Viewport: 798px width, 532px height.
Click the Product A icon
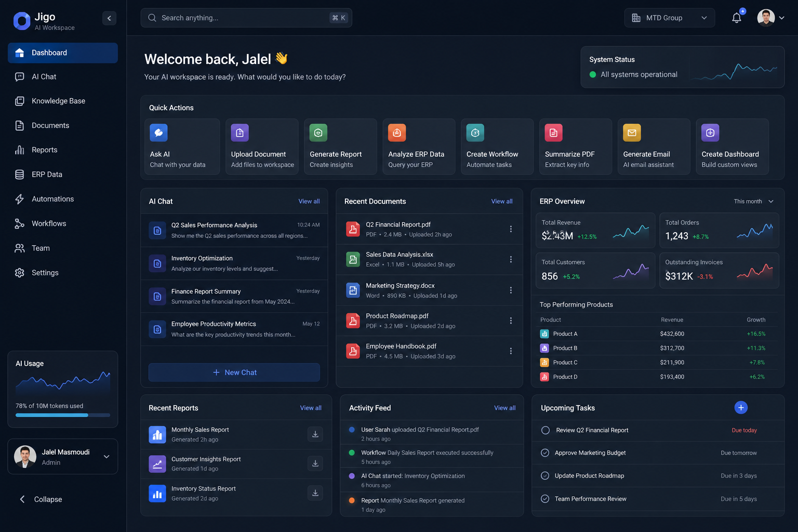pyautogui.click(x=544, y=334)
